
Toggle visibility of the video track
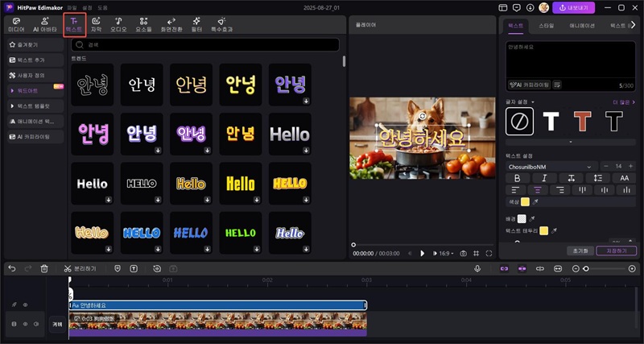click(x=26, y=324)
